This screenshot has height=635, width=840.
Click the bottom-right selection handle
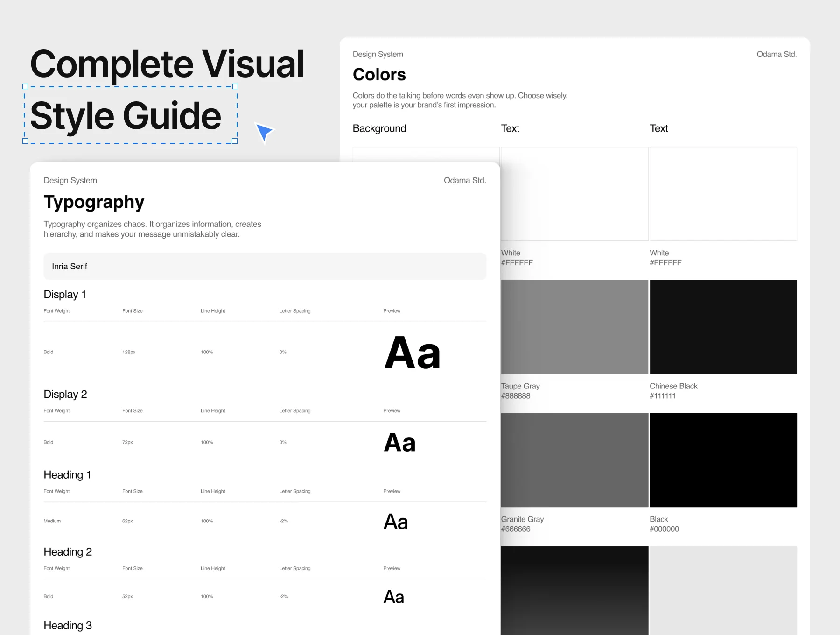pyautogui.click(x=235, y=141)
